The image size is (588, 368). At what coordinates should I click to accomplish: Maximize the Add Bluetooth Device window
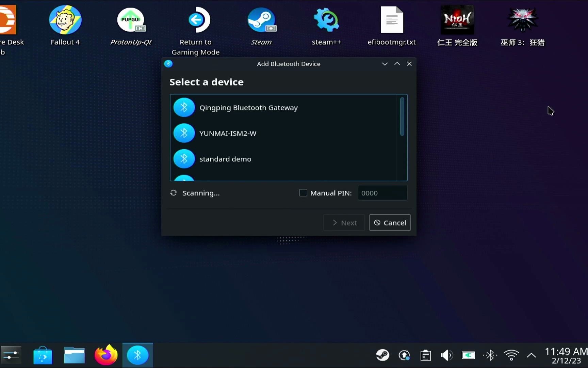pyautogui.click(x=397, y=64)
